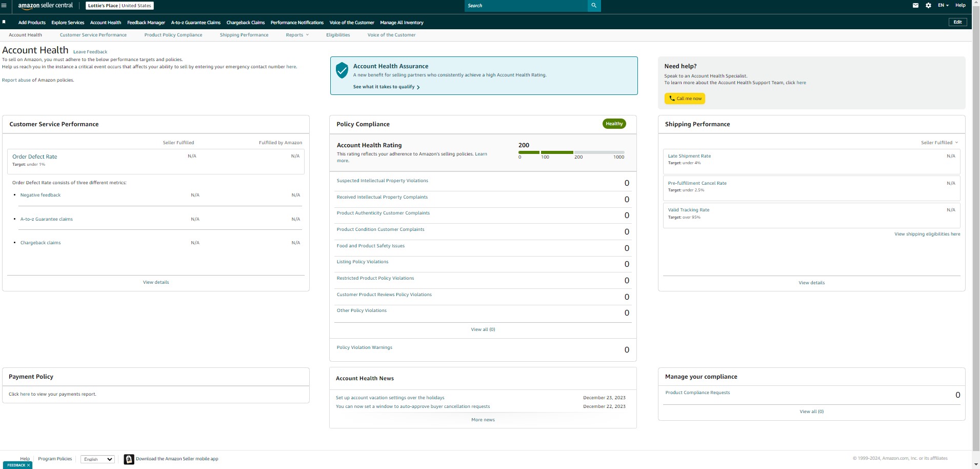
Task: Open Suspected Intellectual Property Violations
Action: pyautogui.click(x=383, y=181)
